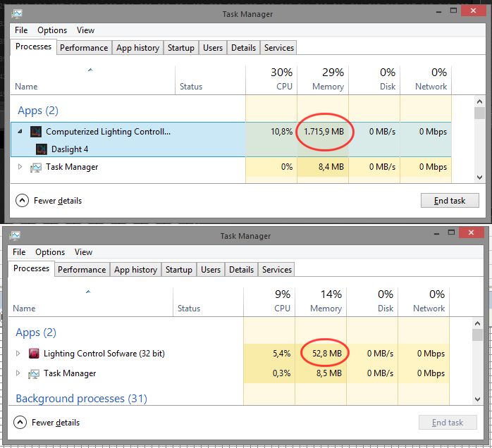Click the sort arrow above Name in top window

click(90, 70)
